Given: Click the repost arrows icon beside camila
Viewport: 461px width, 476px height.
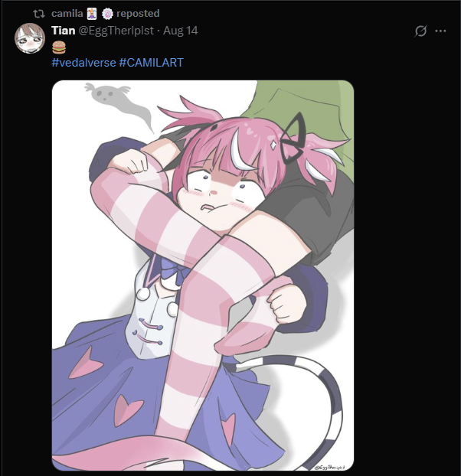Looking at the screenshot, I should [x=39, y=14].
